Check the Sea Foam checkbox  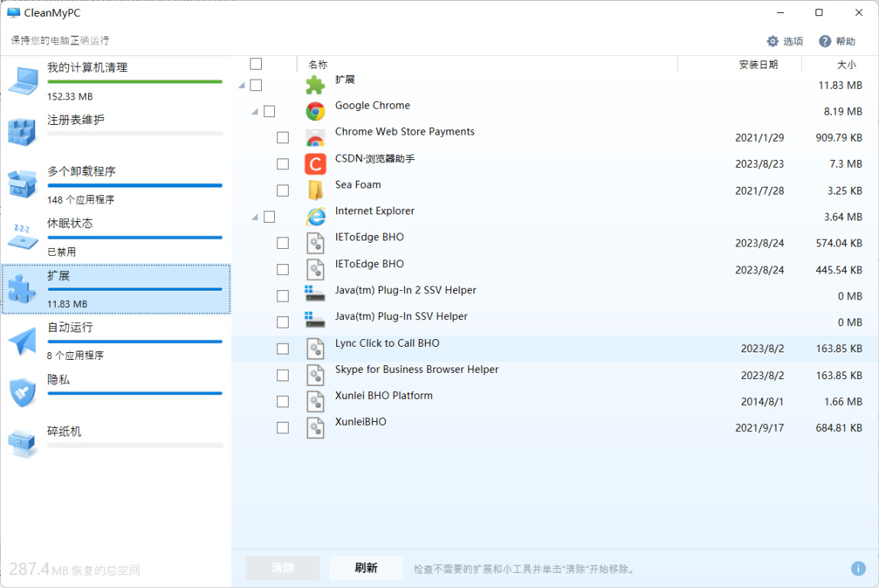pos(283,191)
